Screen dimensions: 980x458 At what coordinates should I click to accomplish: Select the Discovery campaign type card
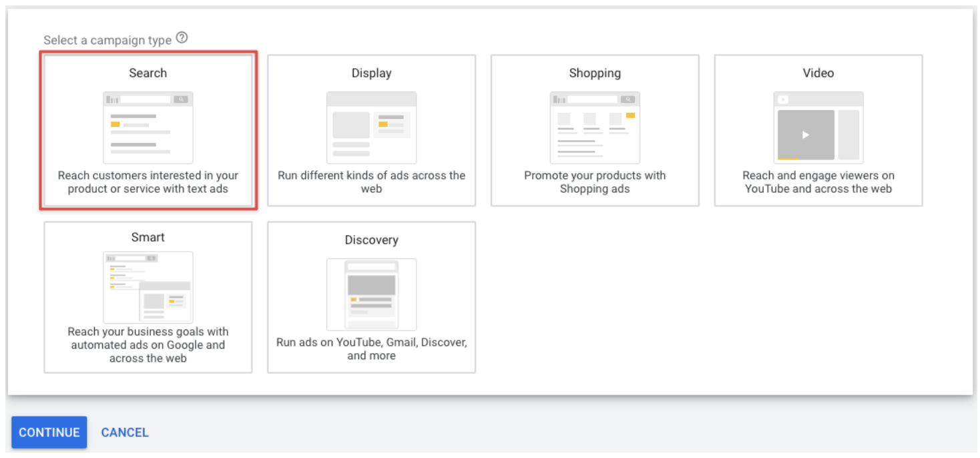tap(372, 297)
